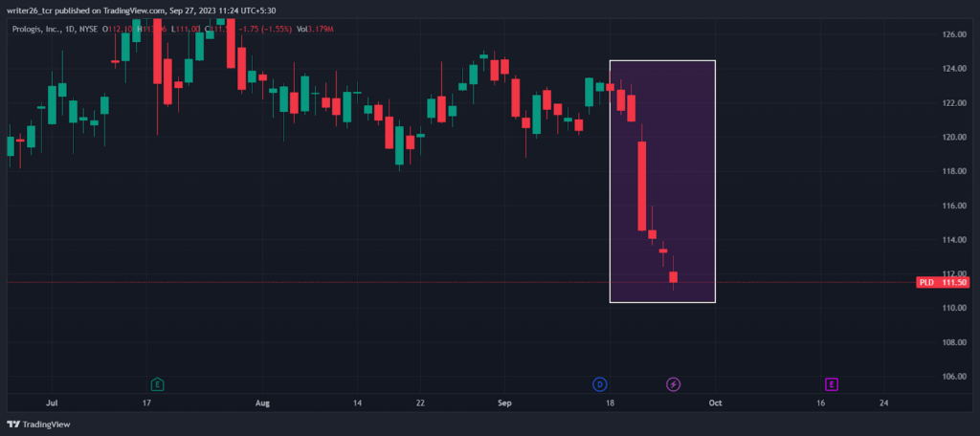Click the Sep label on time axis
The height and width of the screenshot is (436, 980).
504,403
